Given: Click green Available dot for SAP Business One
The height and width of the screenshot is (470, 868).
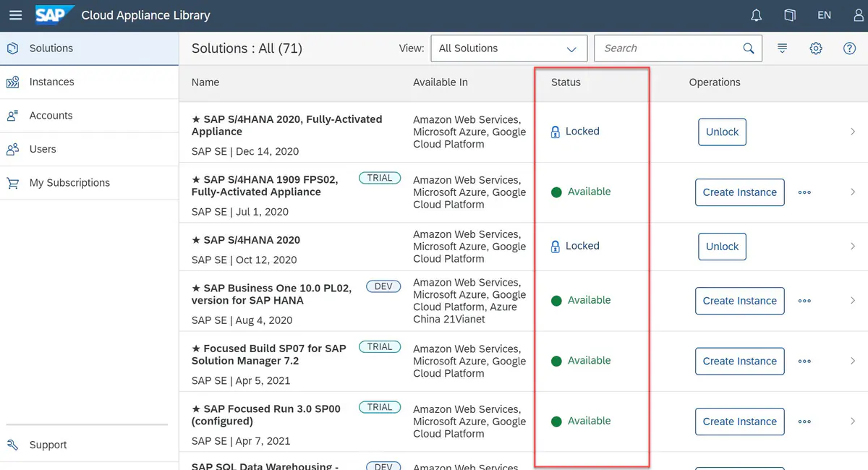Looking at the screenshot, I should (556, 301).
